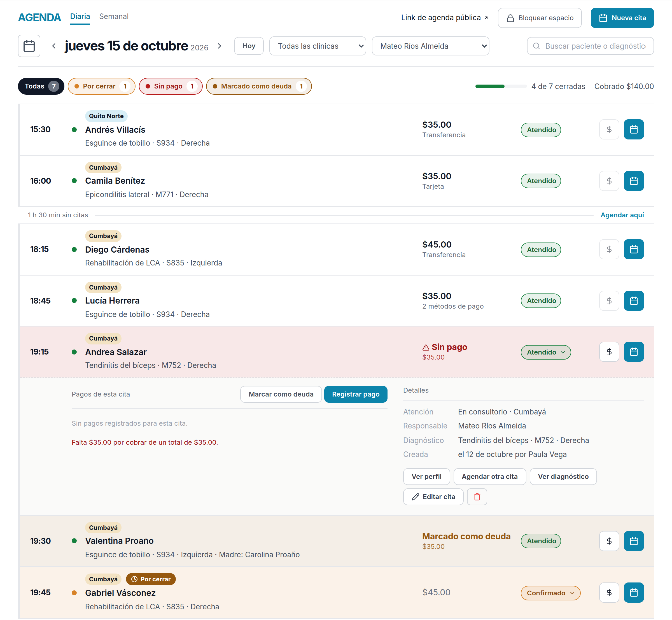Expand Confirmado status dropdown for Gabriel
672x620 pixels.
coord(550,593)
